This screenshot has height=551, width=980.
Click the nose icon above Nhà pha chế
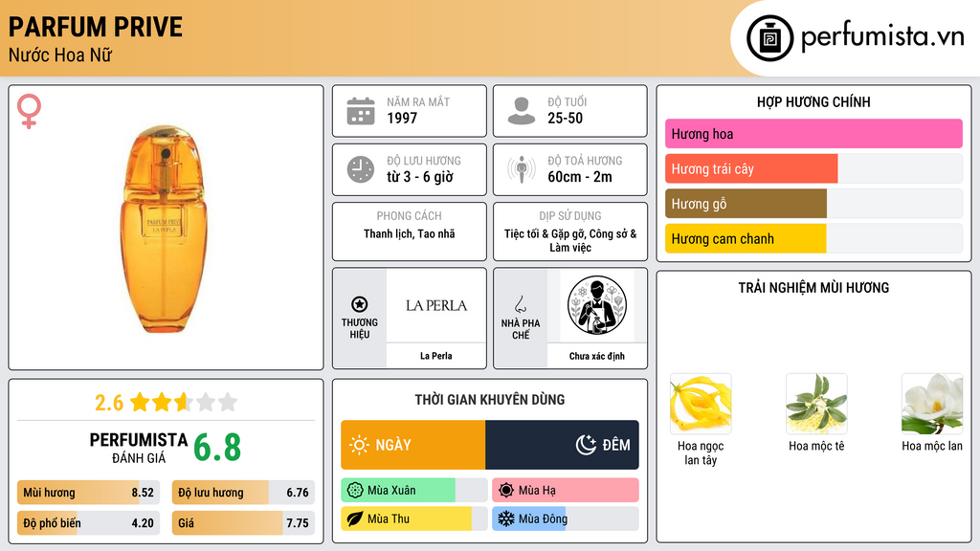point(520,304)
